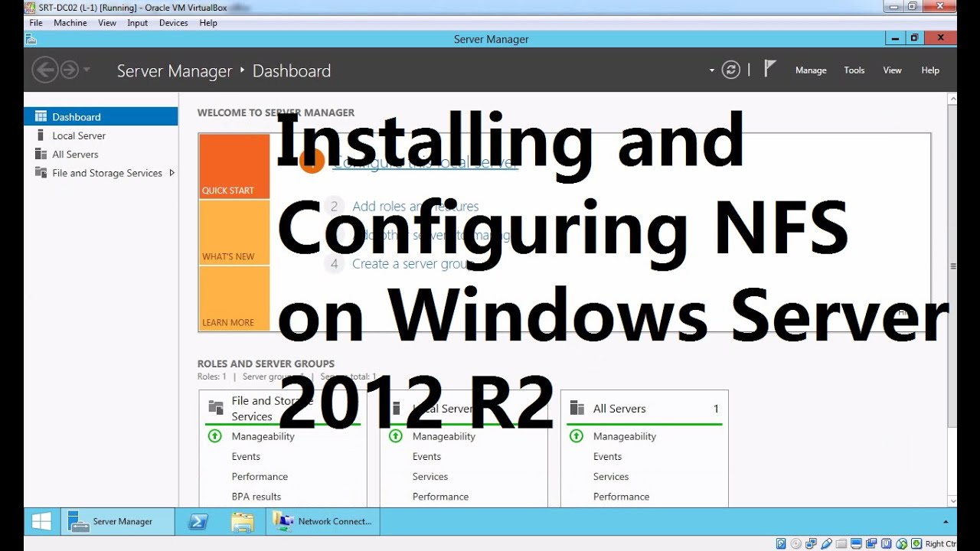Click Services in the All Servers tile
The height and width of the screenshot is (551, 980).
coord(611,477)
